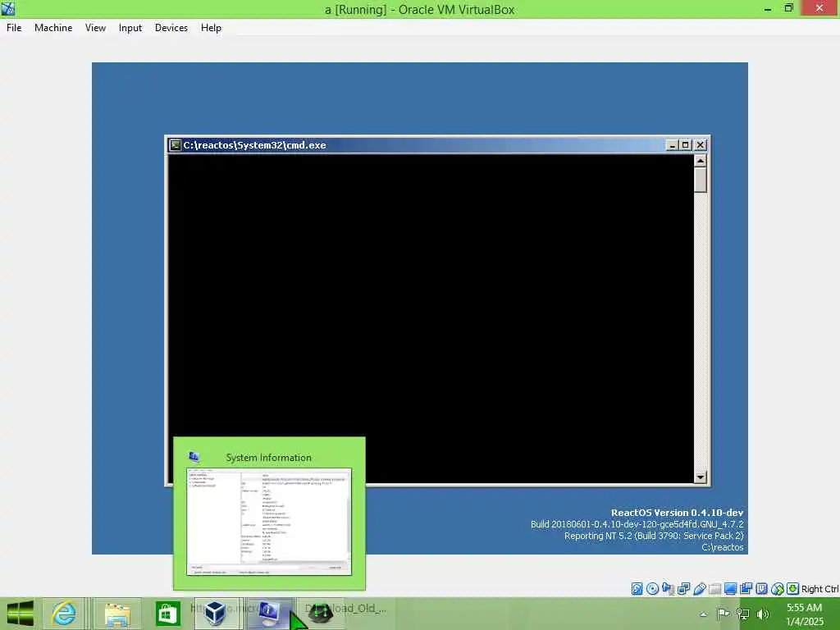
Task: Switch to System Information taskbar button
Action: pyautogui.click(x=269, y=614)
